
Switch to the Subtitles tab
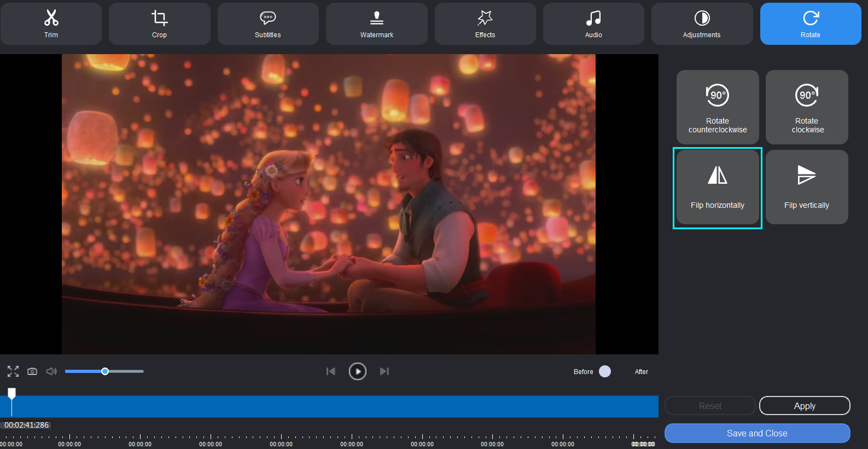[268, 24]
